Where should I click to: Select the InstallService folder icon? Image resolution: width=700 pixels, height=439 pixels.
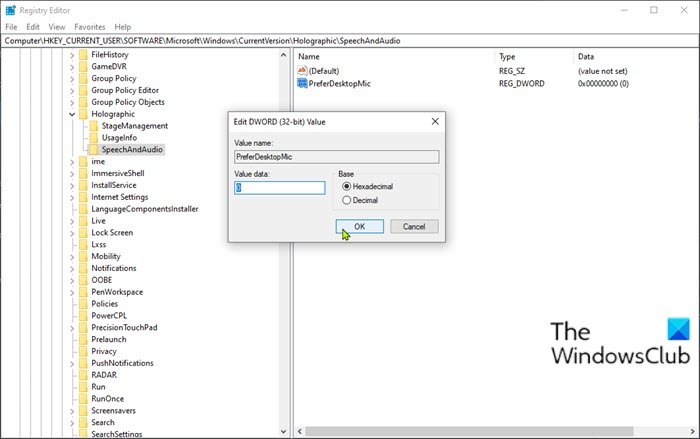pyautogui.click(x=83, y=185)
